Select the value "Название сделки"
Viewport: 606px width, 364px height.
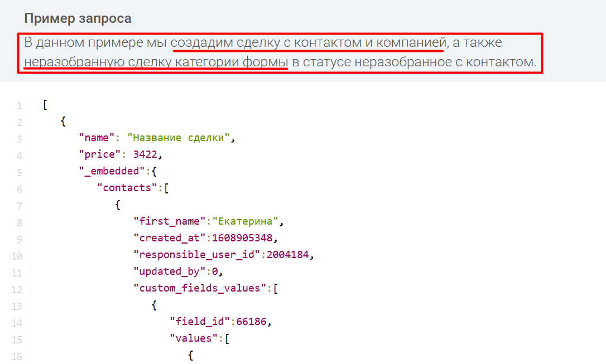[x=179, y=137]
